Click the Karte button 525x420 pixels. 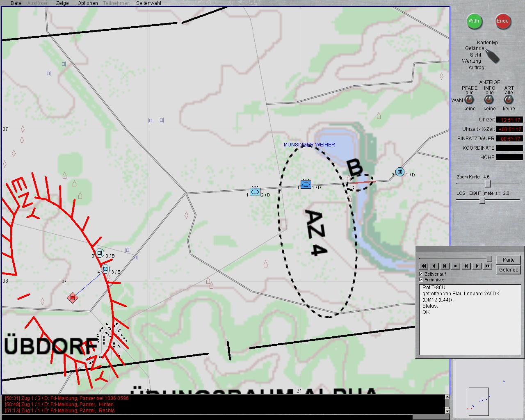click(x=509, y=260)
